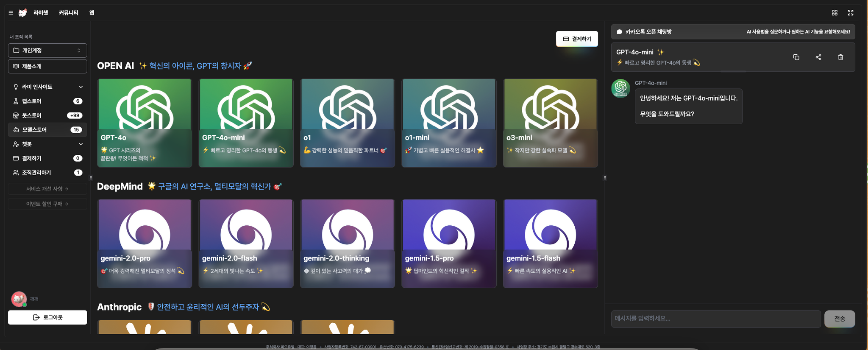Select the o3-mini model card
The width and height of the screenshot is (868, 350).
[550, 123]
